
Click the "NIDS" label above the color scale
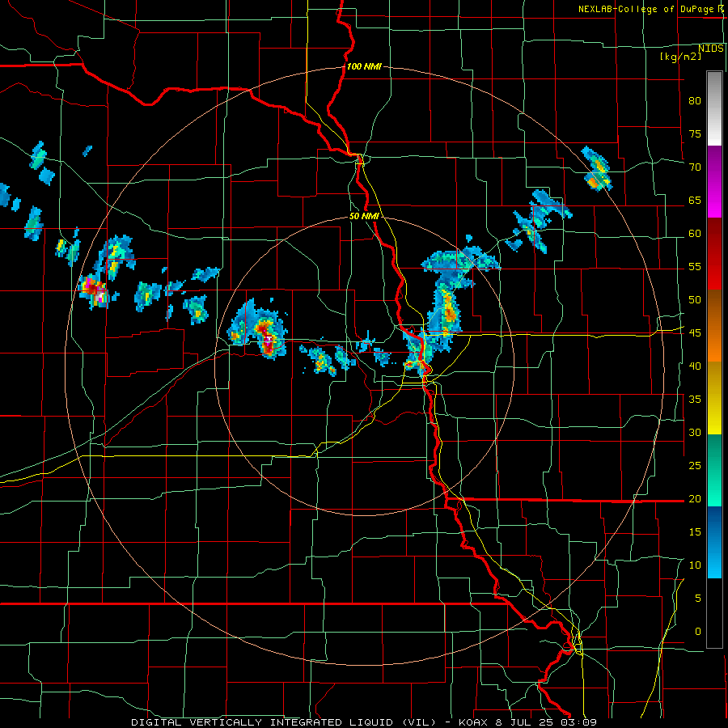pyautogui.click(x=711, y=49)
